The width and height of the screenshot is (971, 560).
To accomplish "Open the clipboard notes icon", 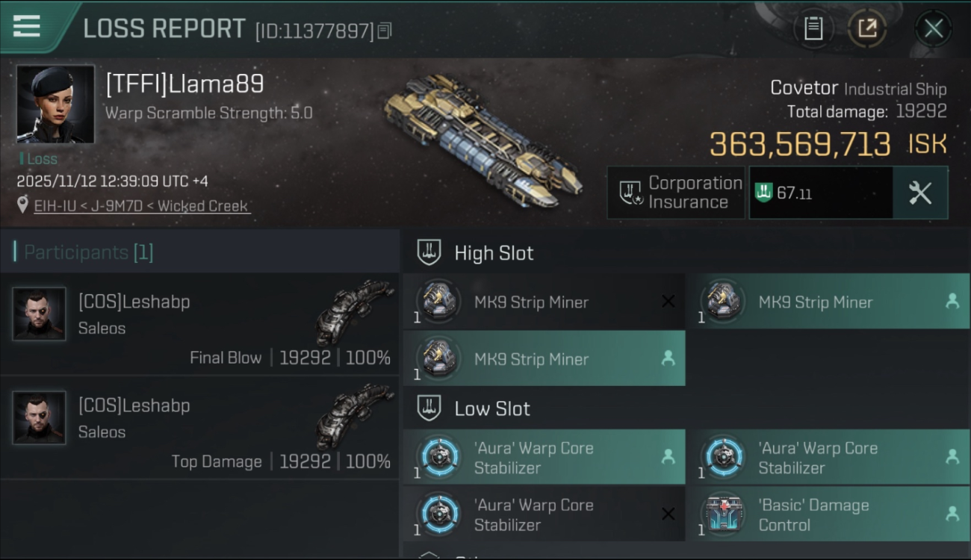I will point(813,29).
